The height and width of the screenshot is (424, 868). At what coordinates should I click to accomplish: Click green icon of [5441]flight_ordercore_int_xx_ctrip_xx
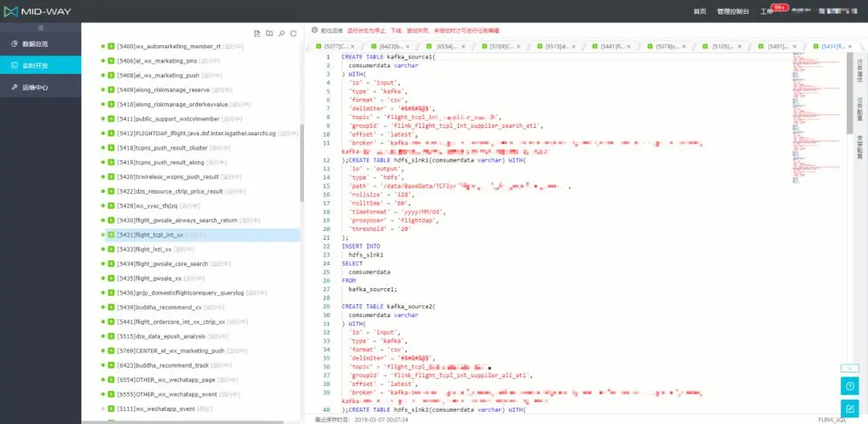point(111,322)
